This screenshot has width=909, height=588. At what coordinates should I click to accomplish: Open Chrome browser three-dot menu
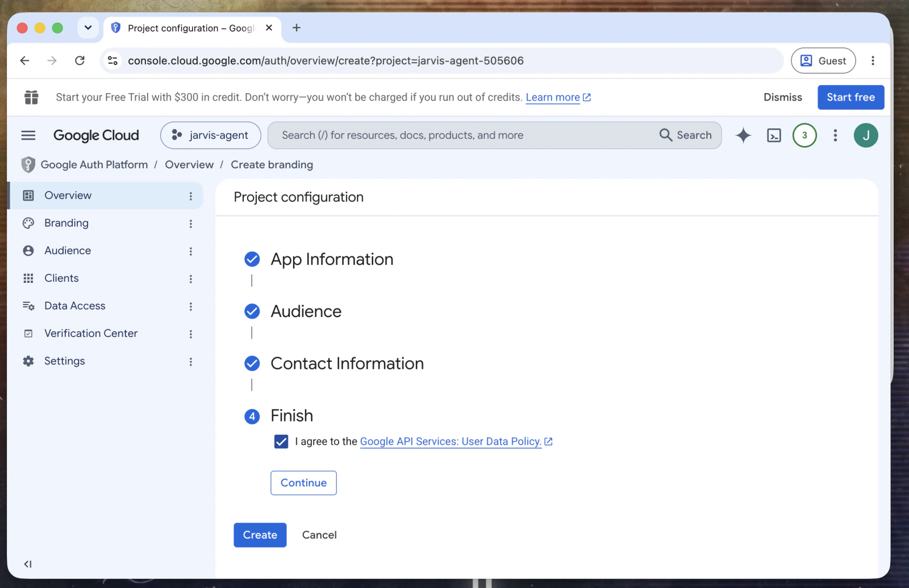tap(873, 61)
